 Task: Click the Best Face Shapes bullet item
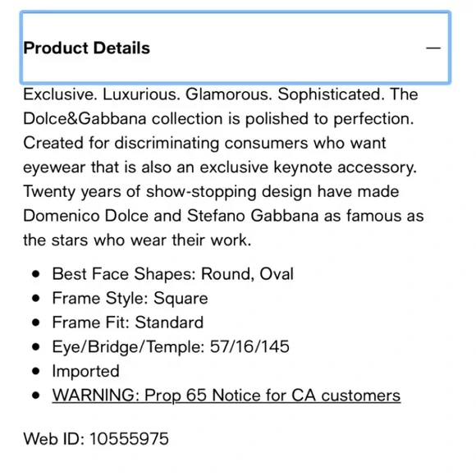(172, 274)
